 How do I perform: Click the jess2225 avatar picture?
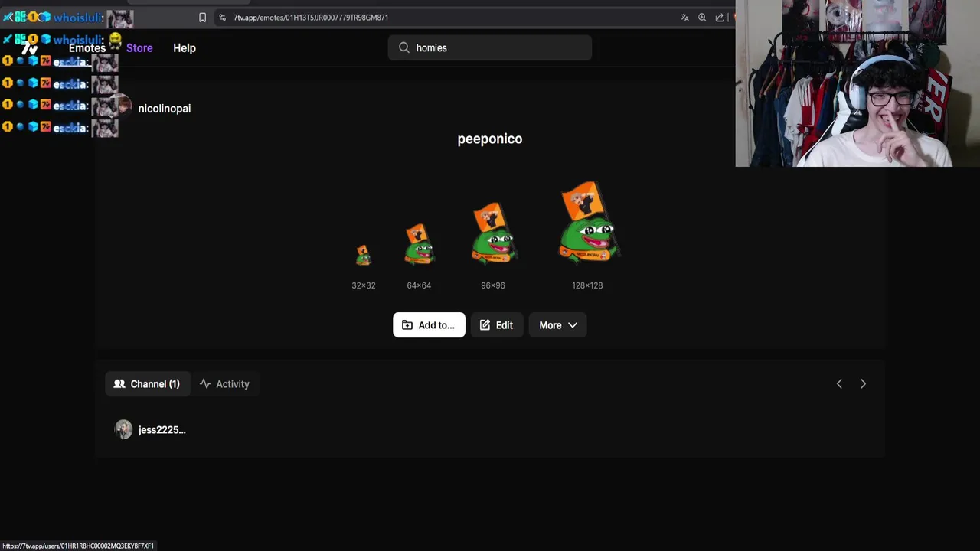[x=123, y=429]
